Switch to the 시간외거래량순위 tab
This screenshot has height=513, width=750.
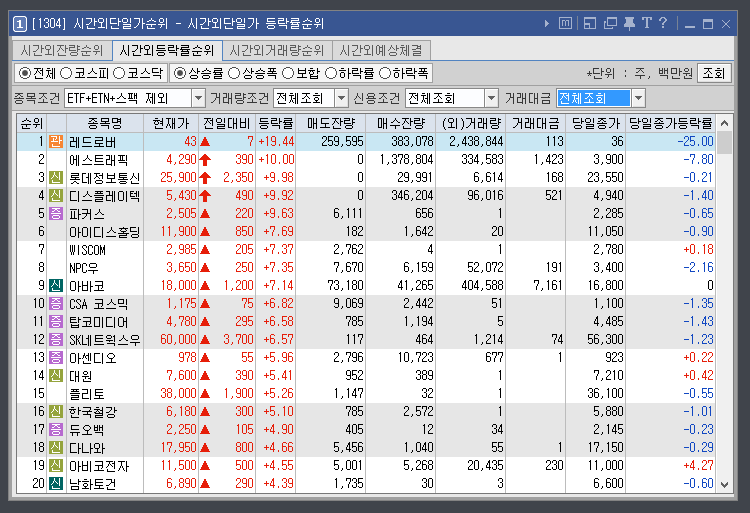click(277, 50)
